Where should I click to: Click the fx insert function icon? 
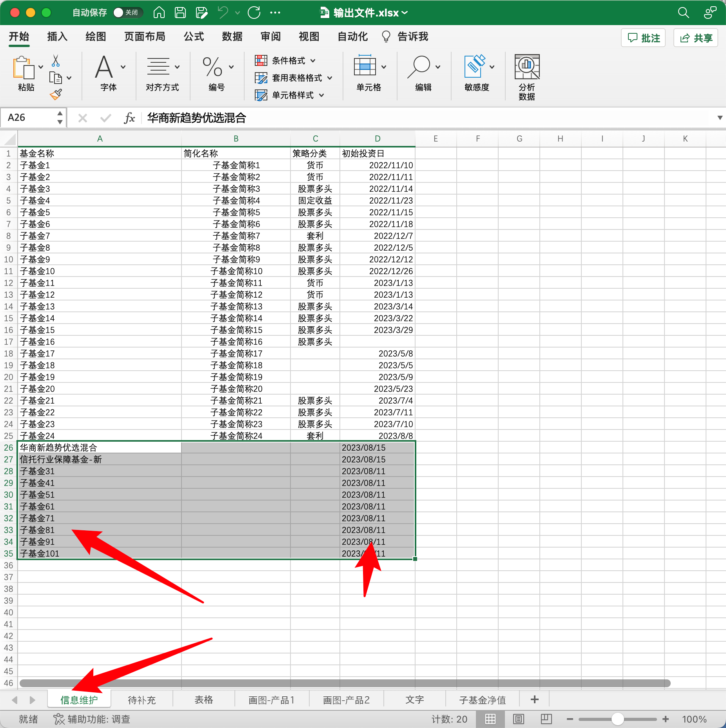click(x=129, y=118)
